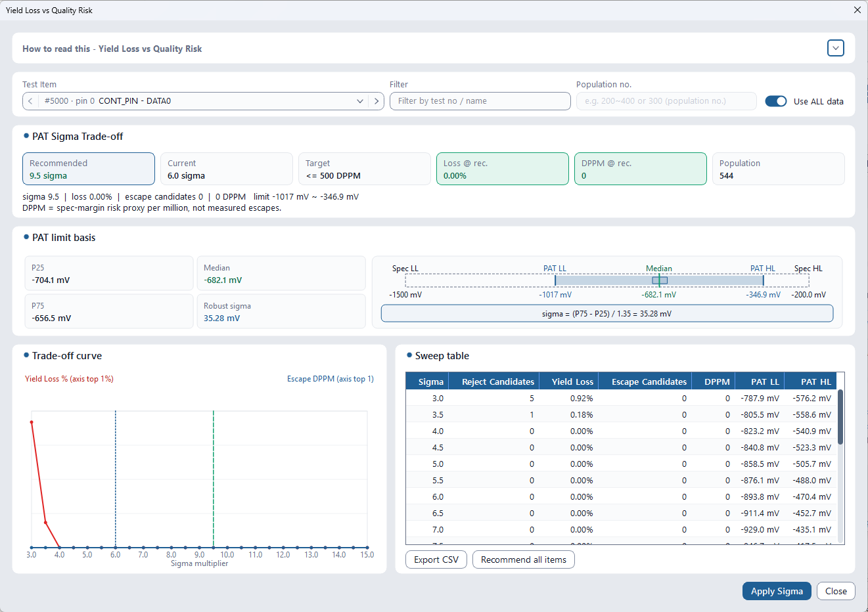Screen dimensions: 868x612
Task: Select the Recommended 9.5 sigma card
Action: (x=89, y=169)
